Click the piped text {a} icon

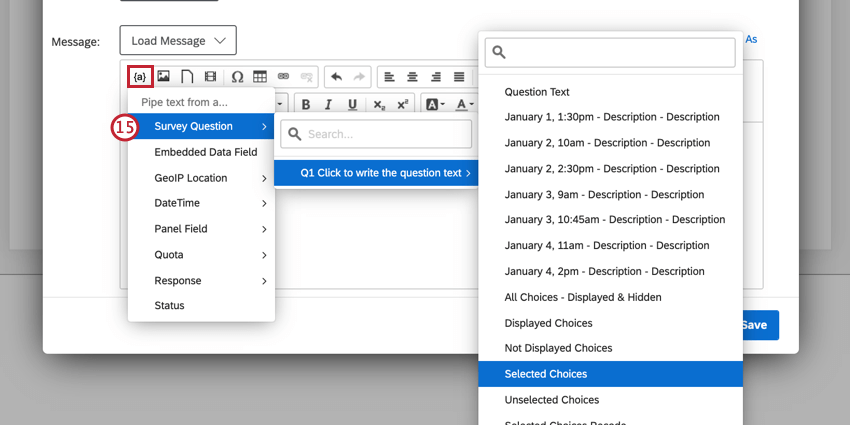pos(140,76)
